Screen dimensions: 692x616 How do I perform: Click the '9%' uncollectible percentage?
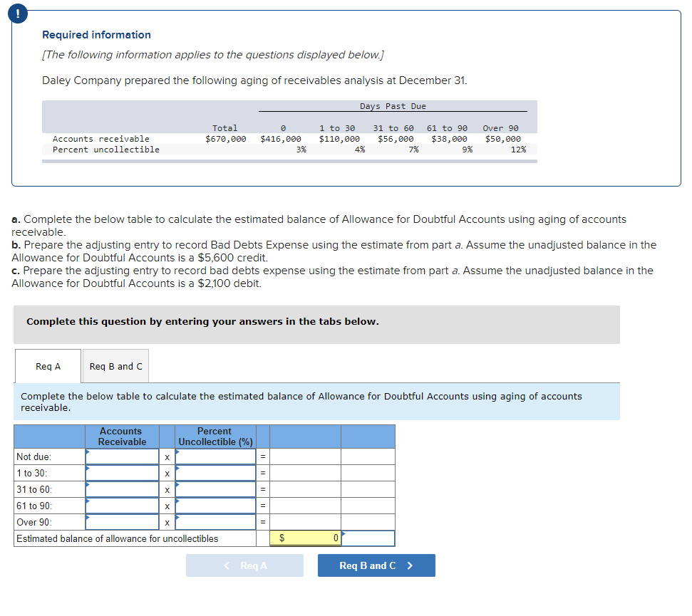pos(468,150)
